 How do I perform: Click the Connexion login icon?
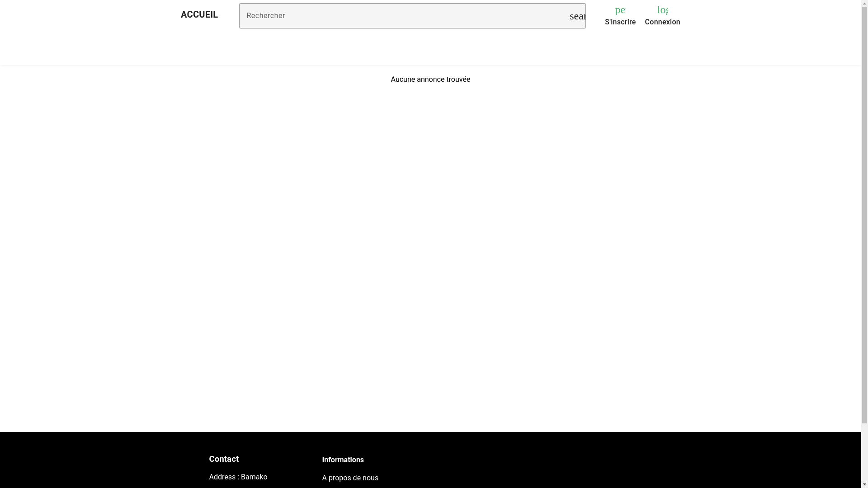662,9
